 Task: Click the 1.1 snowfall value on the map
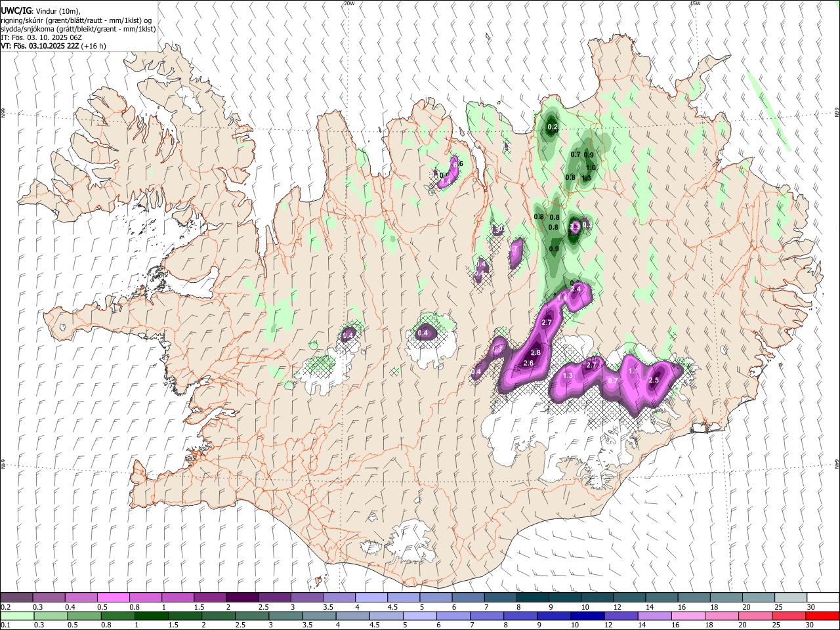click(x=633, y=371)
